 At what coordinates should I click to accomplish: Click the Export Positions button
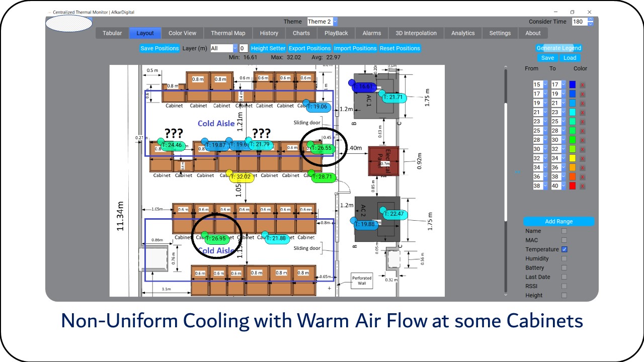click(x=309, y=48)
